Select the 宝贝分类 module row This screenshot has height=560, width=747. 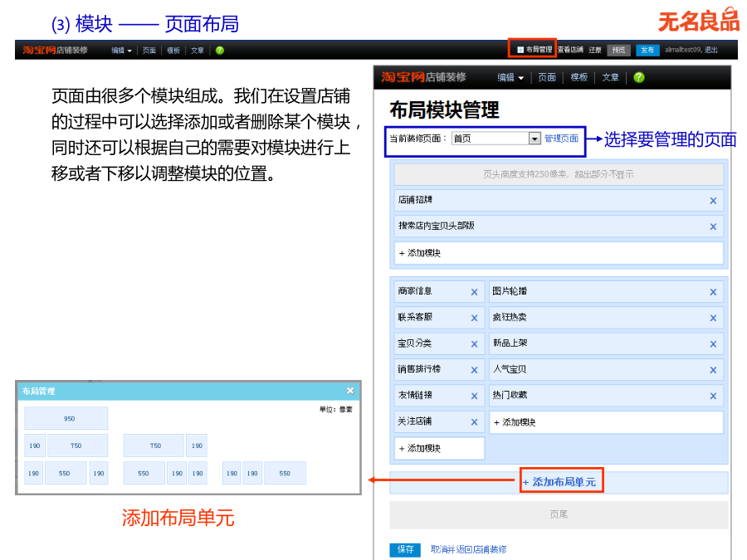439,343
